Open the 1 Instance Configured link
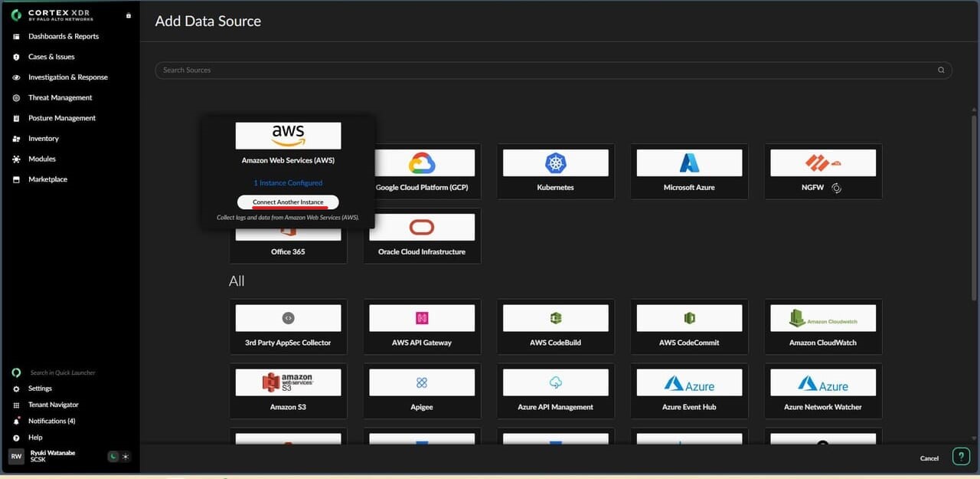The image size is (980, 479). click(288, 183)
